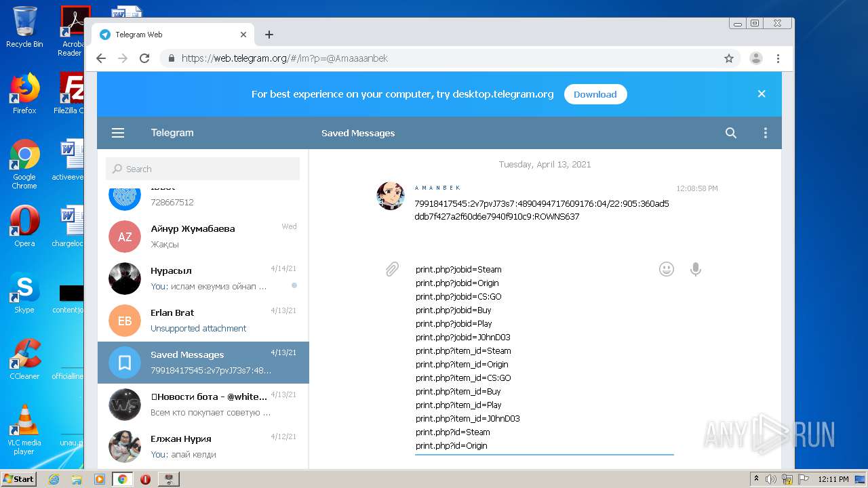Select Saved Messages in chat list
This screenshot has width=868, height=488.
(x=203, y=362)
